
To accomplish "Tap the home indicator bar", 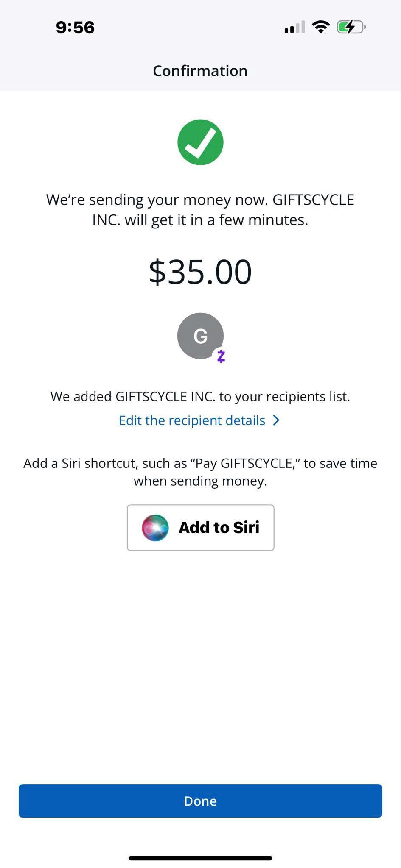I will [x=200, y=858].
